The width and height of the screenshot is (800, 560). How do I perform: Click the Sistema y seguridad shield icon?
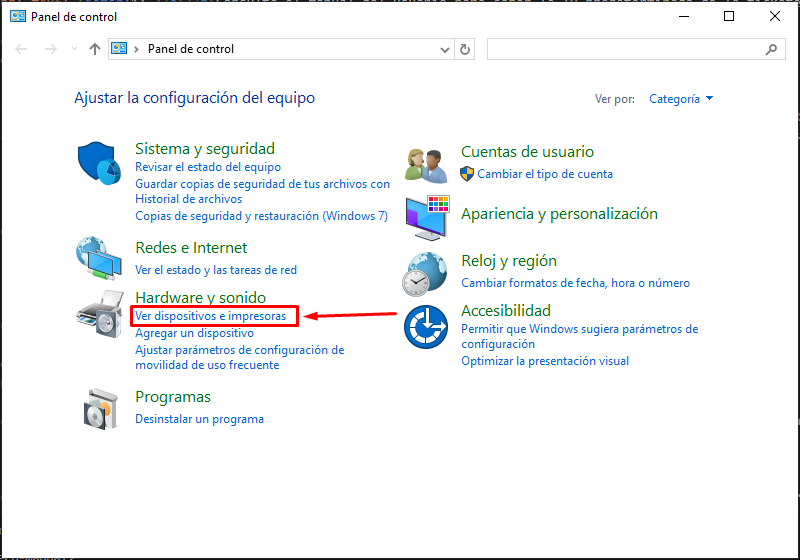click(99, 163)
